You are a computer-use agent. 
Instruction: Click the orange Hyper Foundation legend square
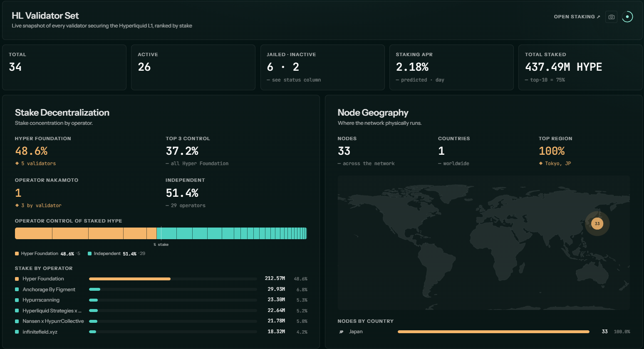pyautogui.click(x=17, y=253)
